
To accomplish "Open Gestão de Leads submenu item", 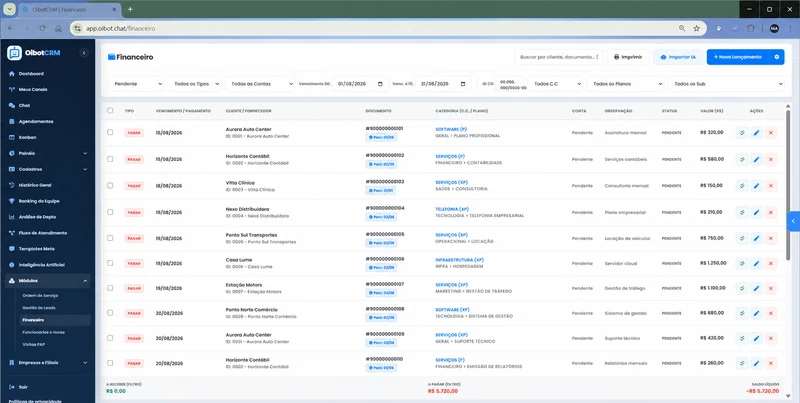I will point(39,308).
